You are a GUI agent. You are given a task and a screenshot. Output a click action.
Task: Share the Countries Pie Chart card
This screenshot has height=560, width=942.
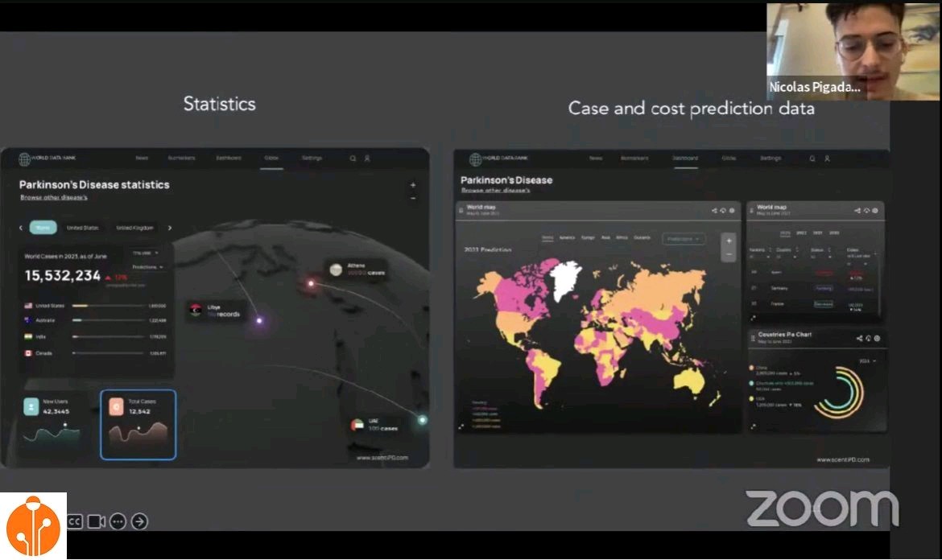click(x=859, y=339)
